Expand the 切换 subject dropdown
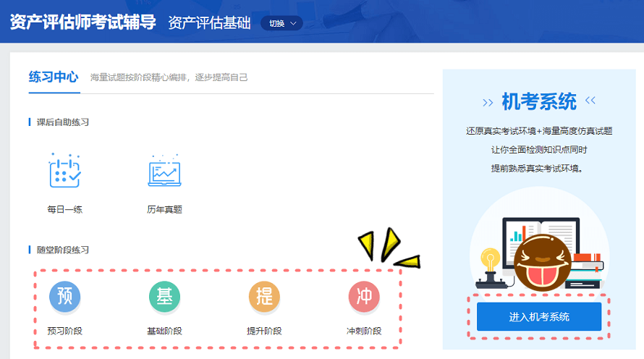This screenshot has width=644, height=359. tap(282, 23)
